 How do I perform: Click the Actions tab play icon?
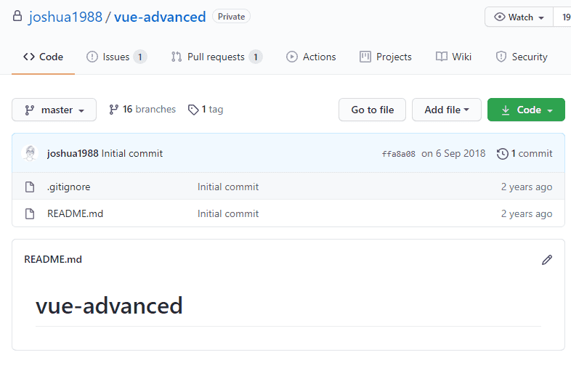click(292, 57)
